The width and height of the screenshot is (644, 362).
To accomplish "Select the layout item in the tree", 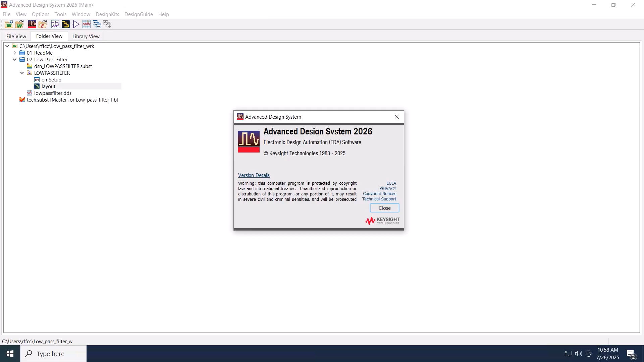I will 49,86.
